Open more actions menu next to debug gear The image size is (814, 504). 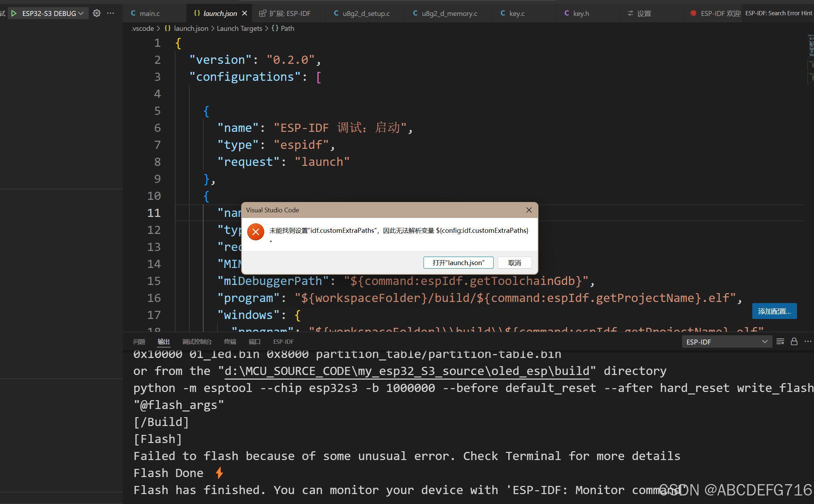(110, 13)
